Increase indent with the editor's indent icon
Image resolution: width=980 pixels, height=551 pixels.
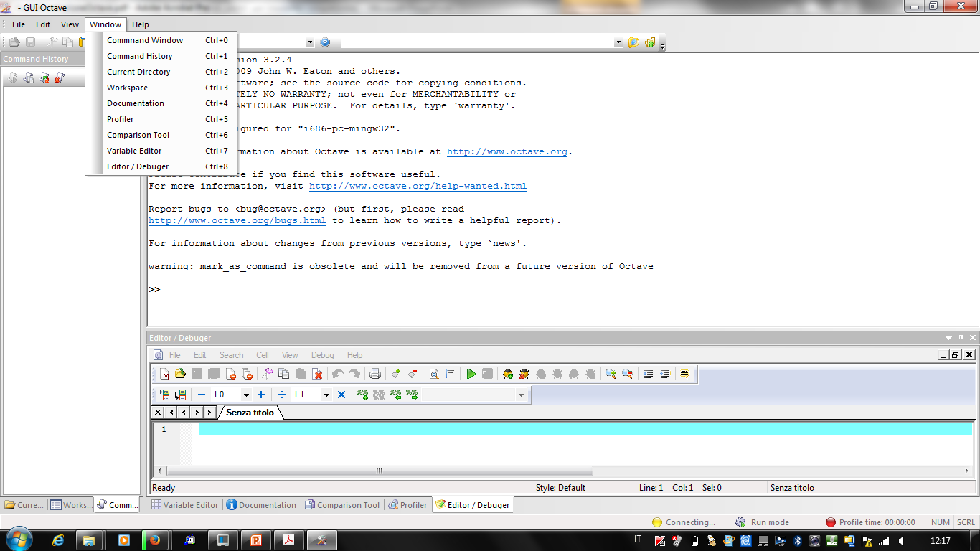point(648,374)
